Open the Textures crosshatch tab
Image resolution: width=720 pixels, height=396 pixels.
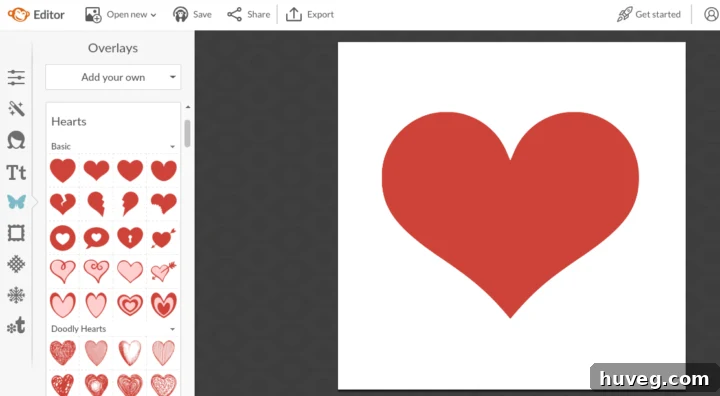pyautogui.click(x=16, y=264)
